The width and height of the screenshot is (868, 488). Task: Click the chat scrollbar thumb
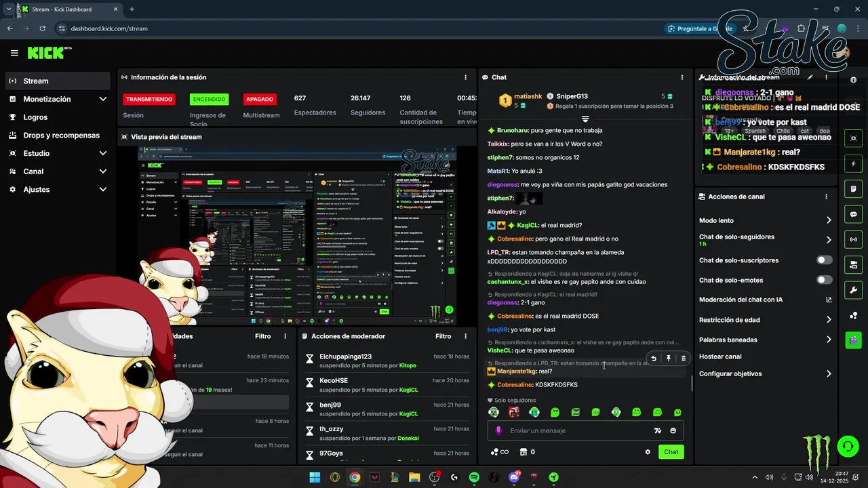692,384
